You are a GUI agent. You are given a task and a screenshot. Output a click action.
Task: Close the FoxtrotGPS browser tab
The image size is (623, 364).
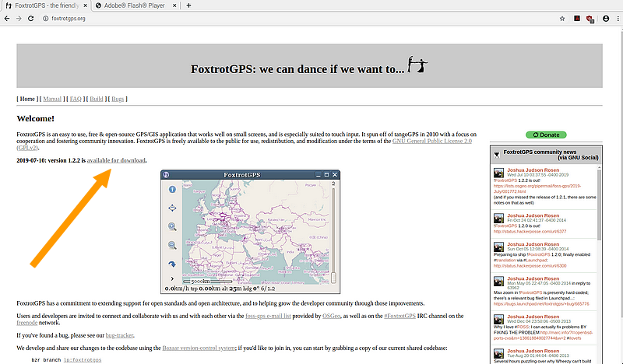pos(85,5)
